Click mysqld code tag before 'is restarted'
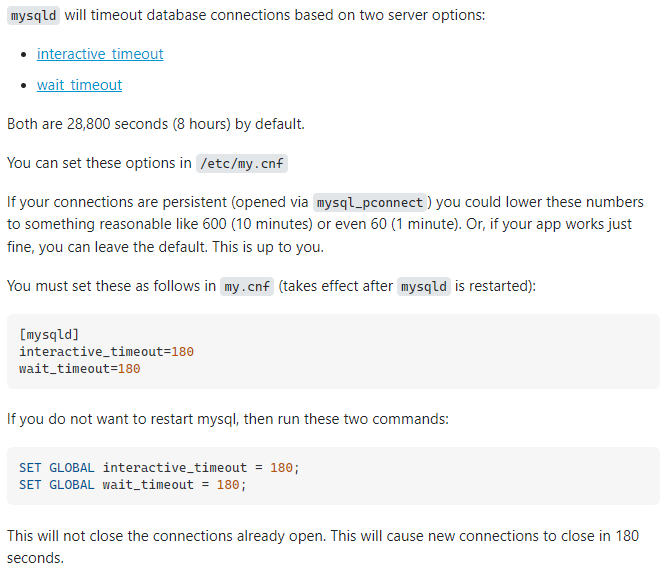This screenshot has height=573, width=666. 423,286
